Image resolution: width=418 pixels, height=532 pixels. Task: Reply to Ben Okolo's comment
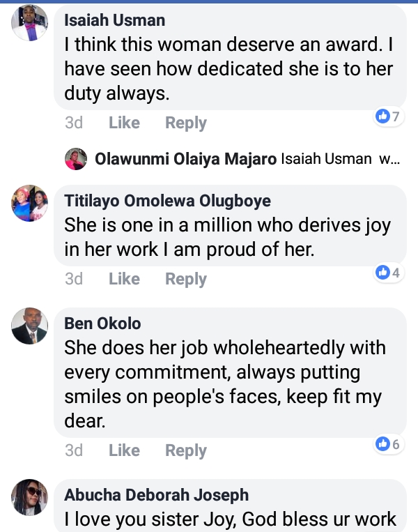tap(185, 450)
